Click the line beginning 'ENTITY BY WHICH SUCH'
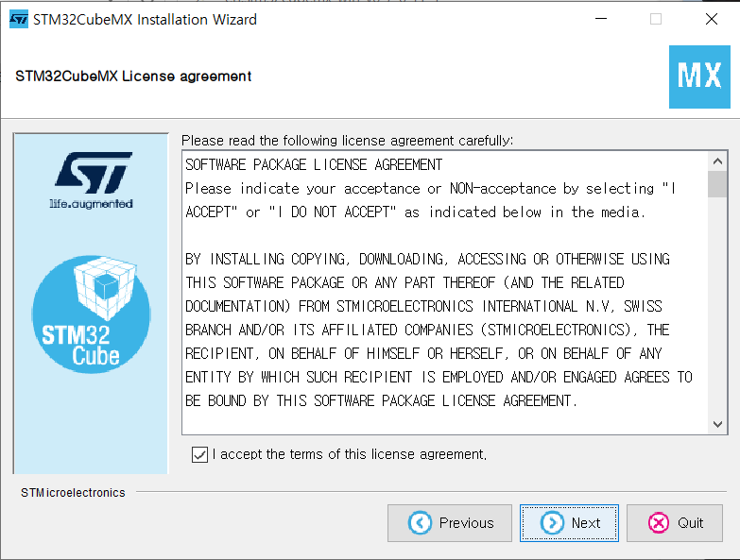The image size is (740, 560). pos(439,377)
